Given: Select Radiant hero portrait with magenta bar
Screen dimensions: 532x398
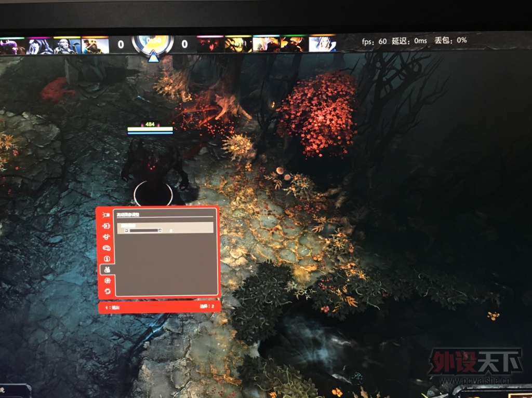Looking at the screenshot, I should 39,46.
